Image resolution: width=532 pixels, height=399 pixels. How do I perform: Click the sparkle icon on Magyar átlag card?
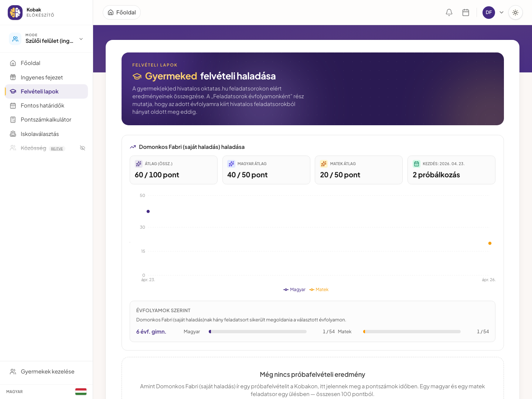pyautogui.click(x=231, y=164)
